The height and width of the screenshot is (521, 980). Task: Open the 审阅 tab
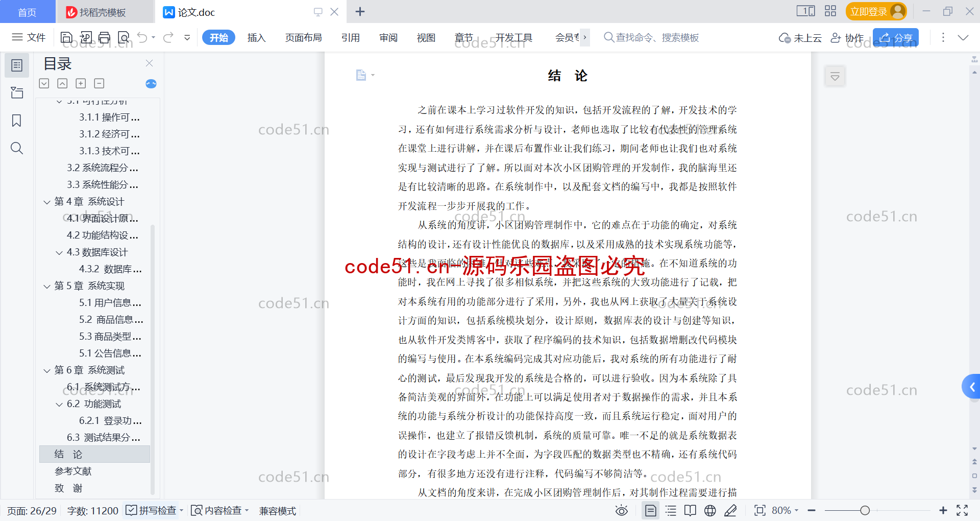(x=388, y=37)
